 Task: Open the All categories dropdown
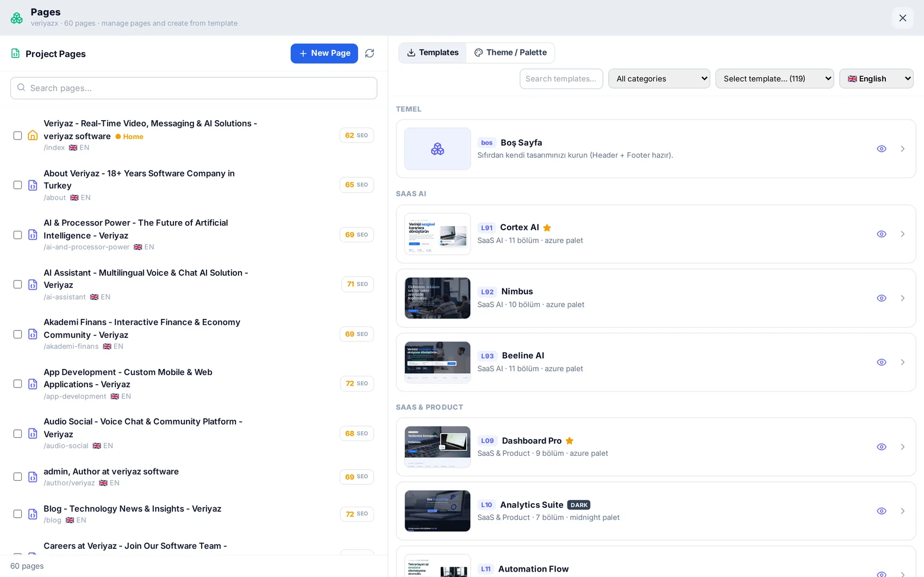click(x=659, y=79)
